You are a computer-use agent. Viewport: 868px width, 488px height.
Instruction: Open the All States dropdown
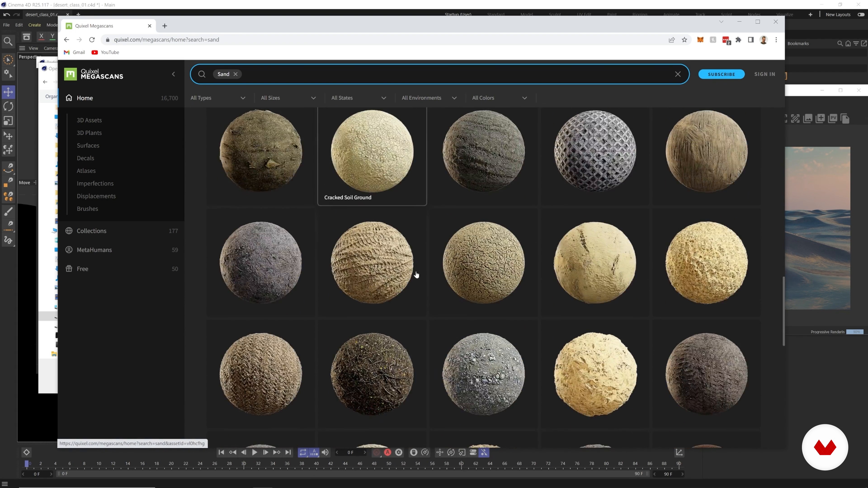[359, 98]
